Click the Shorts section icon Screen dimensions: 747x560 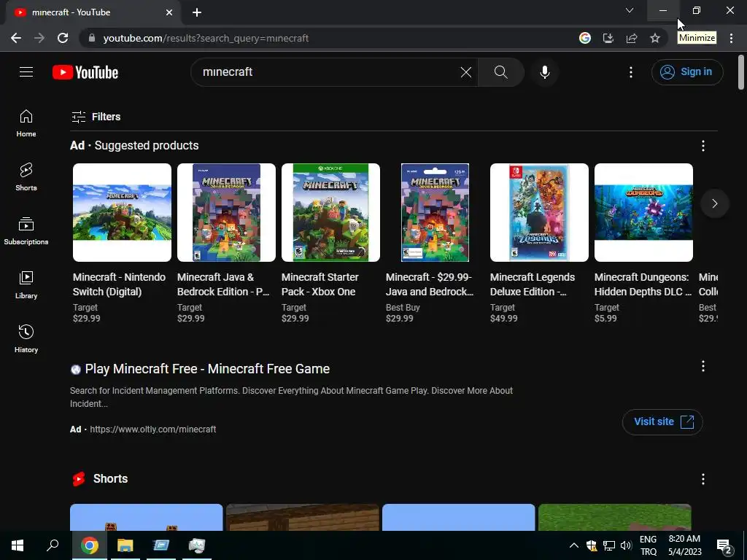pos(79,478)
